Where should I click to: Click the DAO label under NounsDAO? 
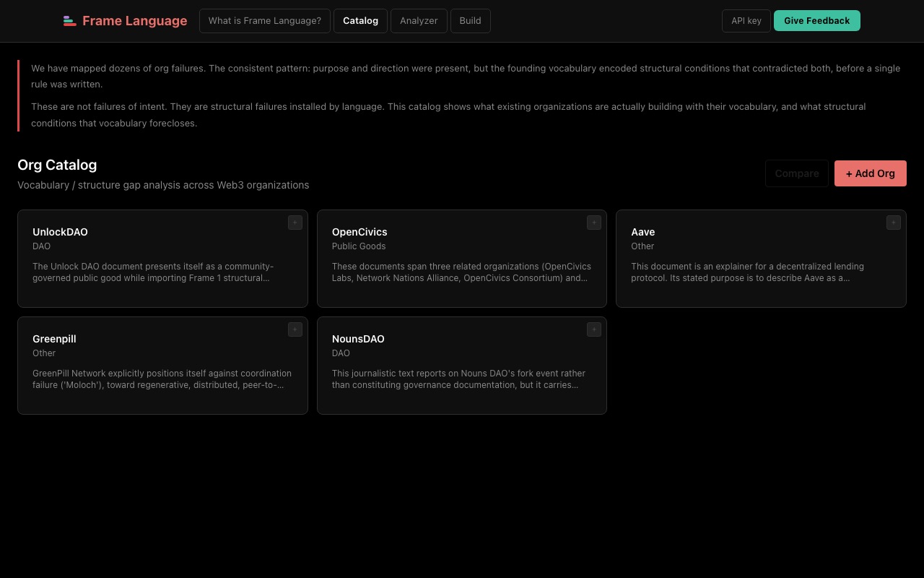coord(341,353)
